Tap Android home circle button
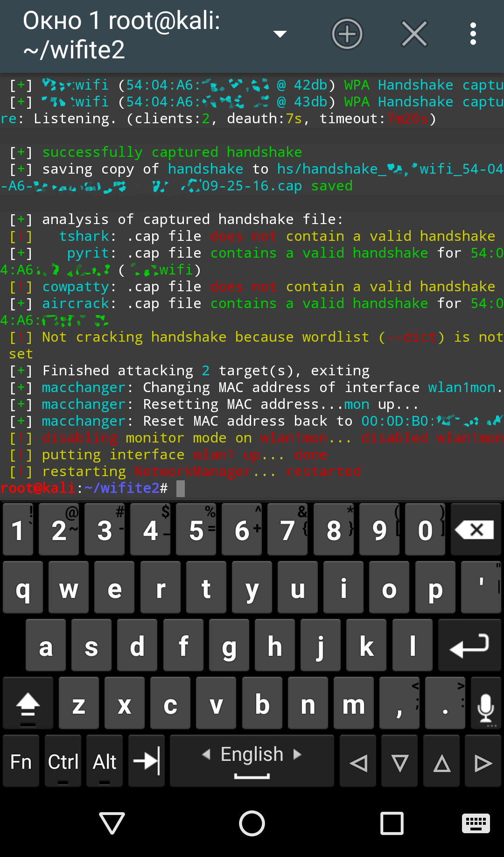504x857 pixels. 252,823
